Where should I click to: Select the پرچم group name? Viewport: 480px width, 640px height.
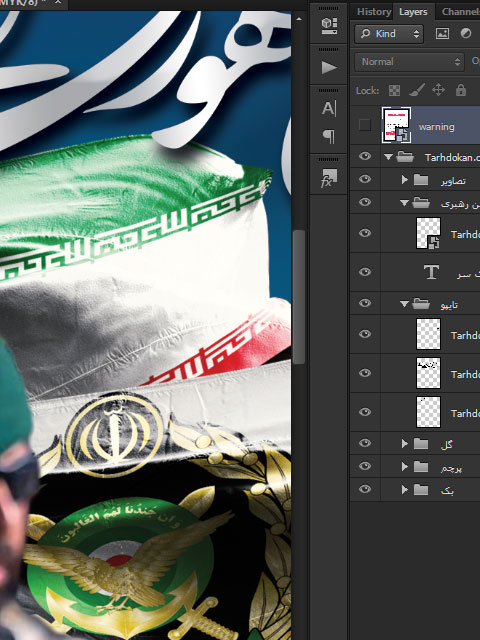(451, 468)
